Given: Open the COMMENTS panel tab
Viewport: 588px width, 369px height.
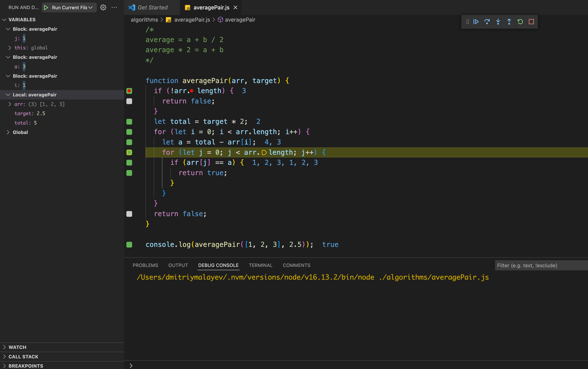Looking at the screenshot, I should pos(296,265).
